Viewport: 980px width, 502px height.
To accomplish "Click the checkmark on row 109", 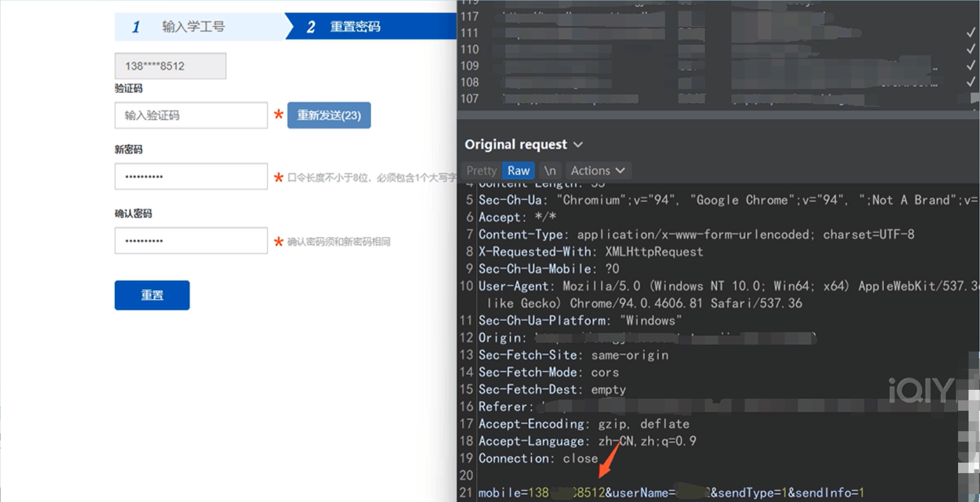I will coord(971,66).
